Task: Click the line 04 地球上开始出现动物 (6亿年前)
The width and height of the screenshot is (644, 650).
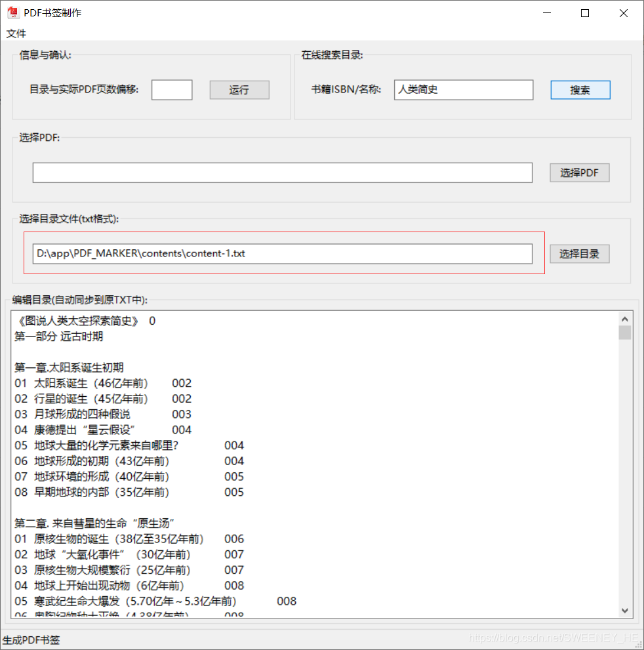Action: click(129, 586)
